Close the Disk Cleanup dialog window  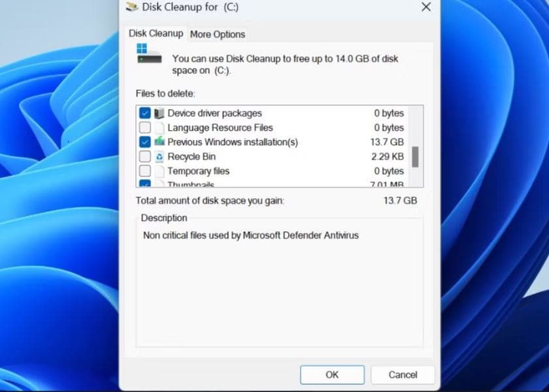point(426,7)
